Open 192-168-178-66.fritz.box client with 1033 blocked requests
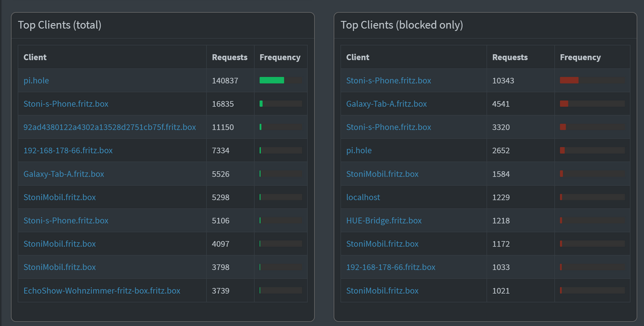The height and width of the screenshot is (326, 644). pyautogui.click(x=391, y=267)
